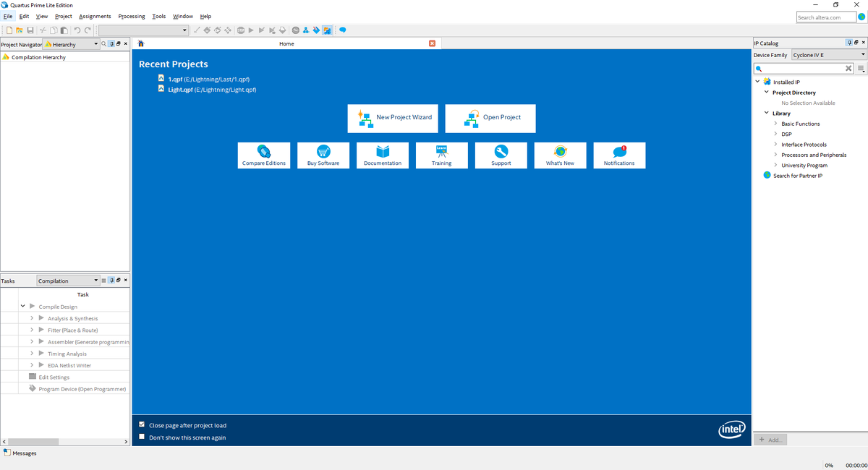
Task: Collapse the Library node in IP Catalog
Action: point(767,113)
